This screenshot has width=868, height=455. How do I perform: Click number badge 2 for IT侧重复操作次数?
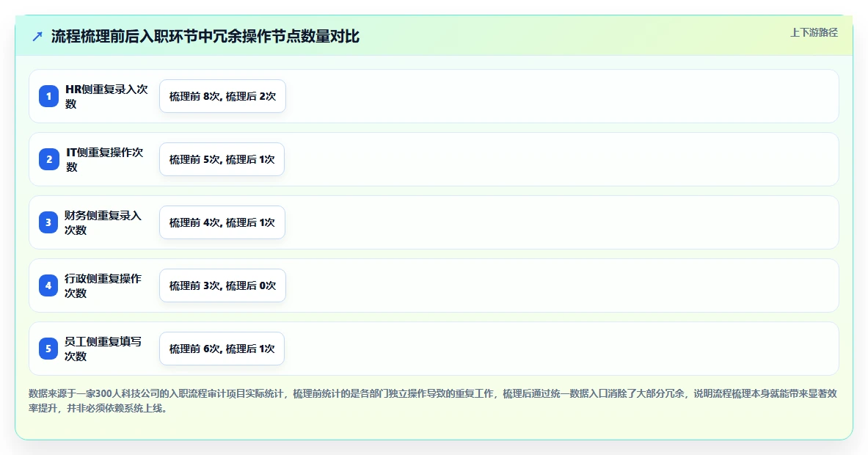coord(48,159)
